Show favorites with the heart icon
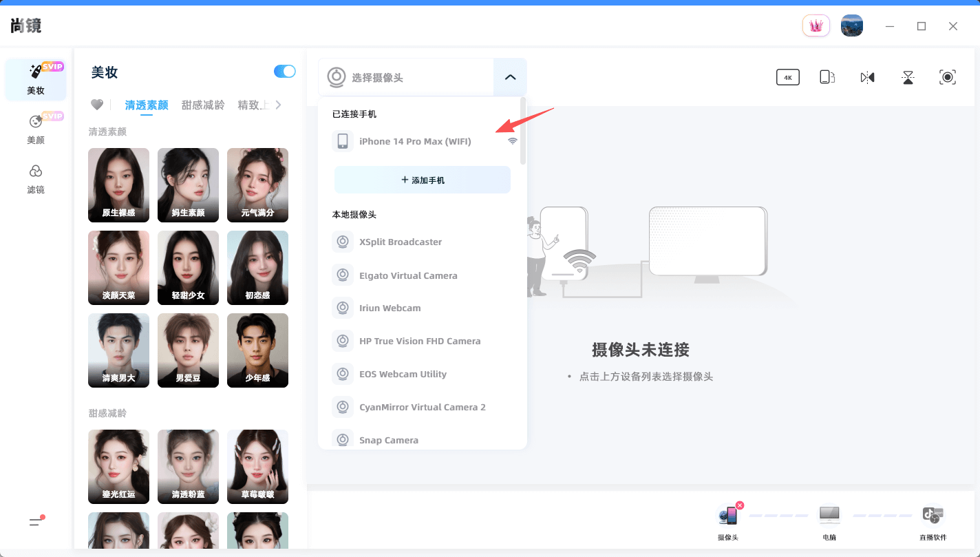The height and width of the screenshot is (557, 980). [97, 105]
